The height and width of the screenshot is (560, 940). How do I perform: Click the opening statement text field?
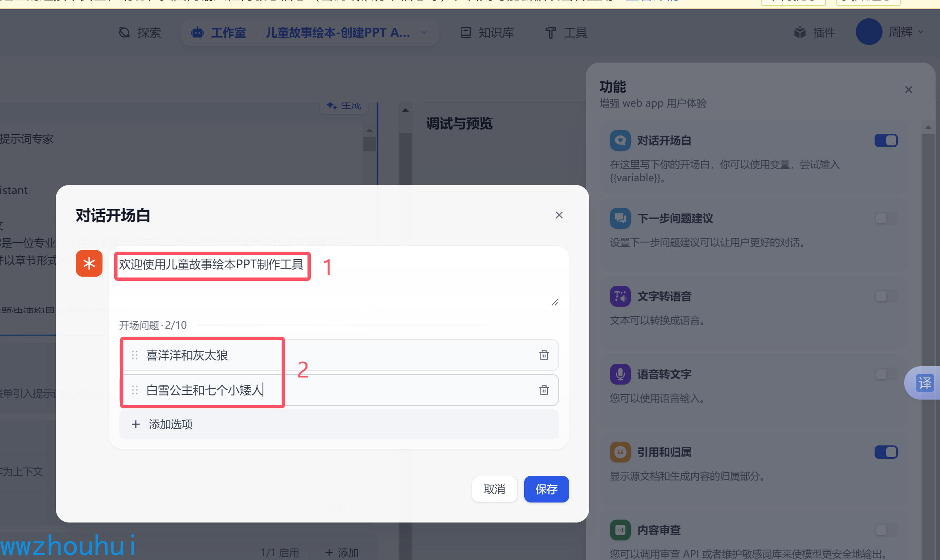tap(333, 275)
